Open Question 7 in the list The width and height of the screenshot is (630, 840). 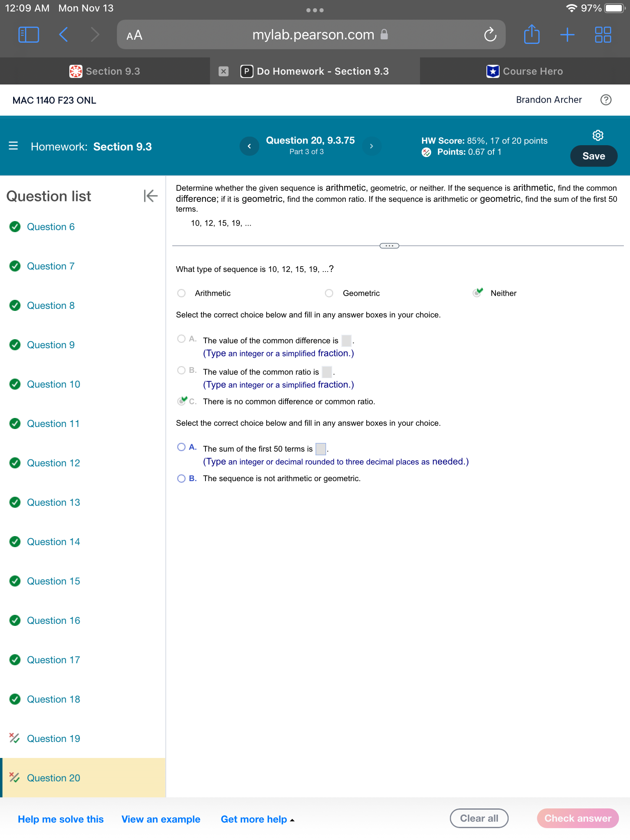(x=50, y=266)
